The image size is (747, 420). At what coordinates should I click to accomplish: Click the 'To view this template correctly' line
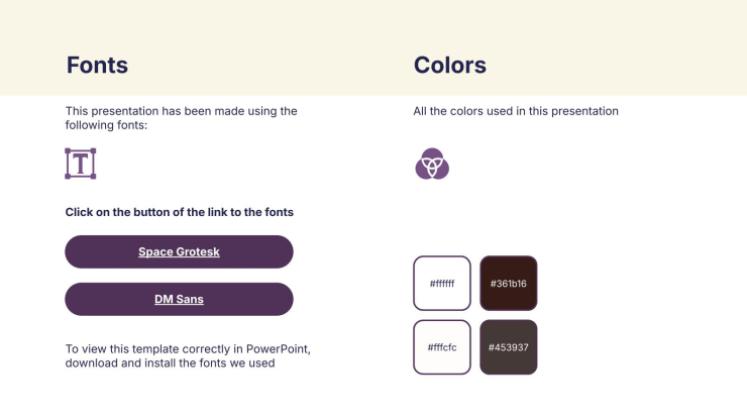pos(160,349)
